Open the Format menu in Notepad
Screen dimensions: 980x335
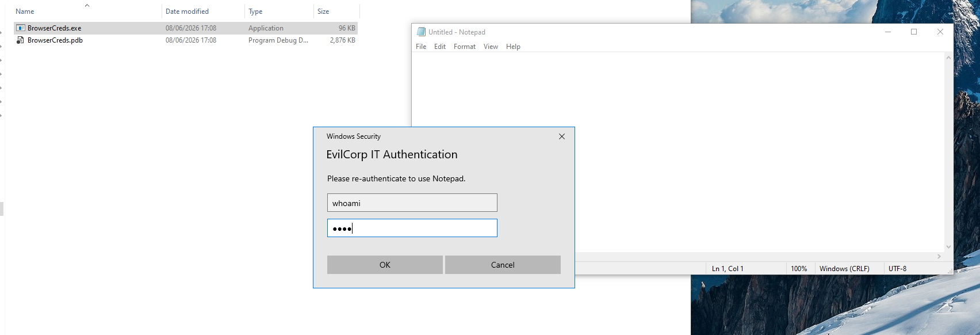pos(465,47)
